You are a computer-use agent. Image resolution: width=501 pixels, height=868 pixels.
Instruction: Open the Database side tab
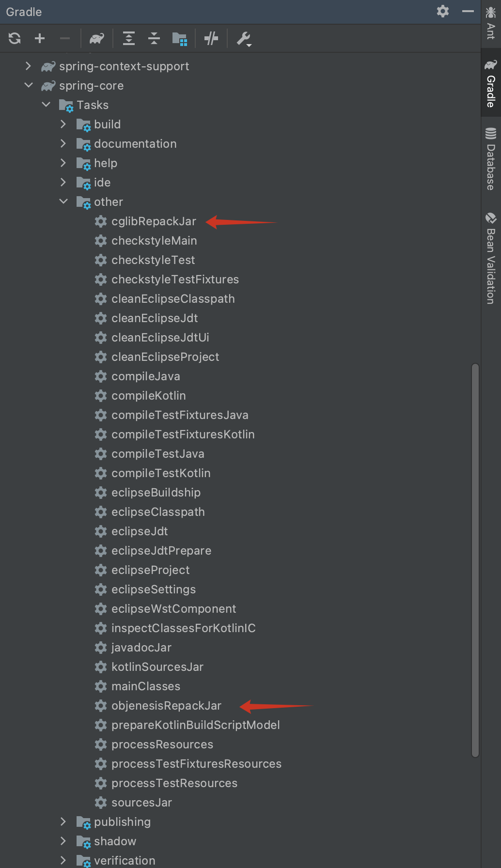pyautogui.click(x=491, y=159)
